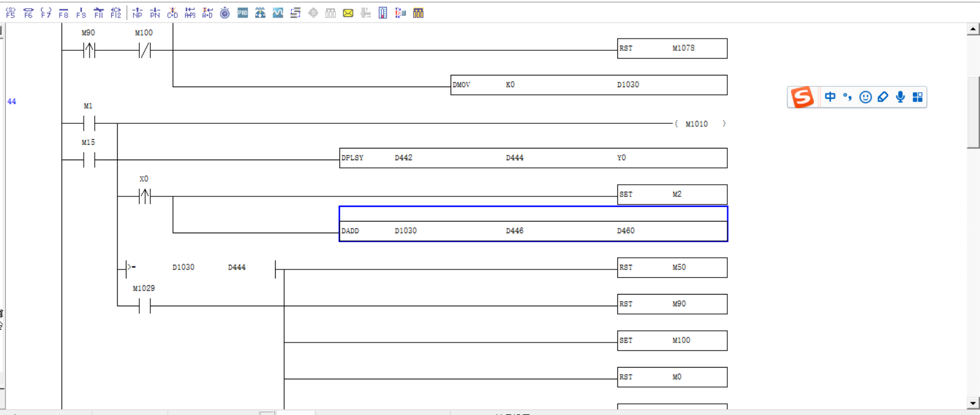Select the F9 vertical line tool
The image size is (980, 415).
[x=81, y=13]
